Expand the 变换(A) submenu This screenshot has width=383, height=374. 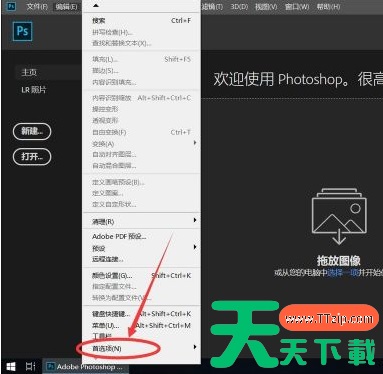tap(141, 144)
